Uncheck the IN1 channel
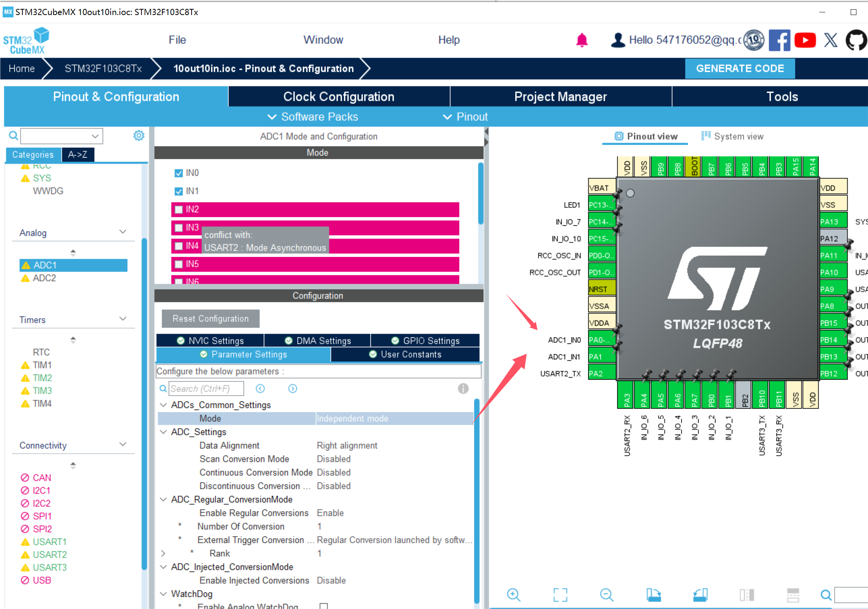The width and height of the screenshot is (868, 609). click(178, 191)
